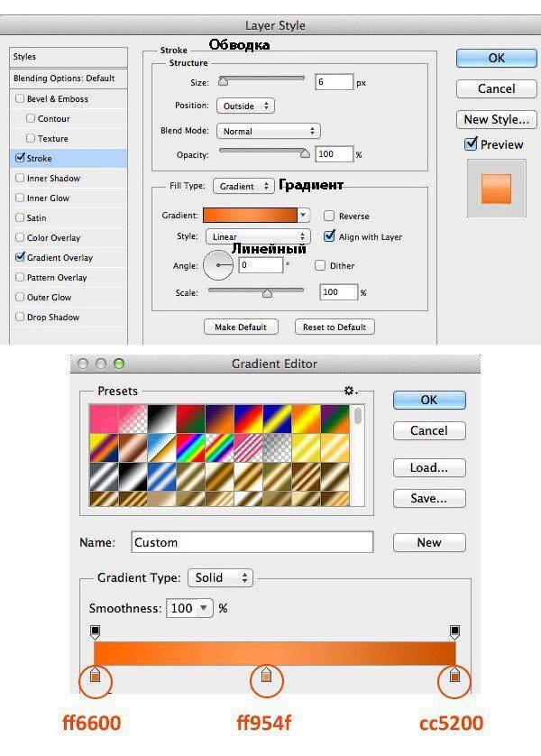
Task: Select the left ff6600 color stop
Action: click(x=95, y=676)
